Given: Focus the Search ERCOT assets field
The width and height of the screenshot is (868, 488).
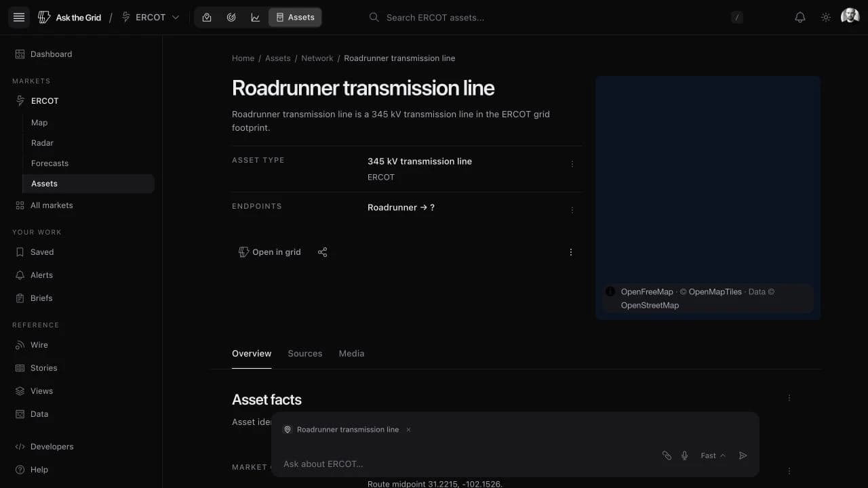Looking at the screenshot, I should point(556,18).
